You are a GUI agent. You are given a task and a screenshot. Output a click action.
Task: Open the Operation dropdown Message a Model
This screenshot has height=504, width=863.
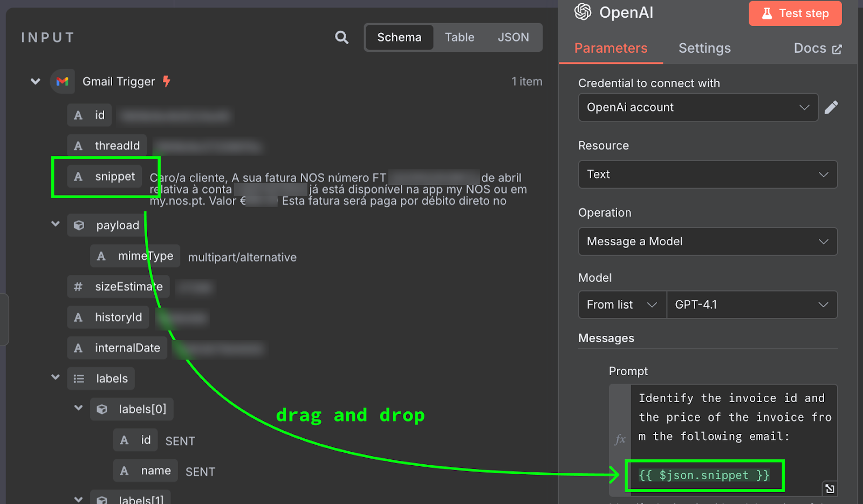(708, 241)
